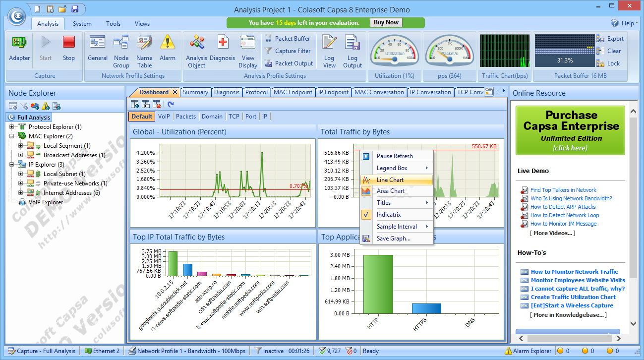Screen dimensions: 644x360
Task: Open More Videos... link
Action: click(x=552, y=233)
